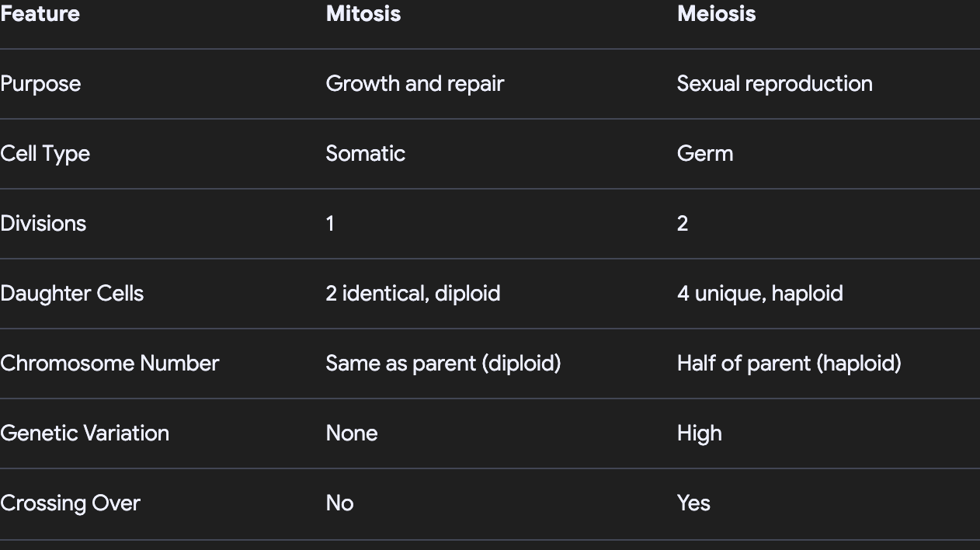Select the "2 identical, diploid" cell

[x=412, y=294]
